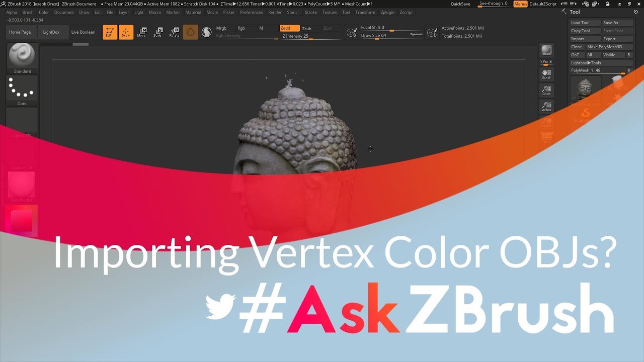Toggle the Menus button

coord(521,4)
